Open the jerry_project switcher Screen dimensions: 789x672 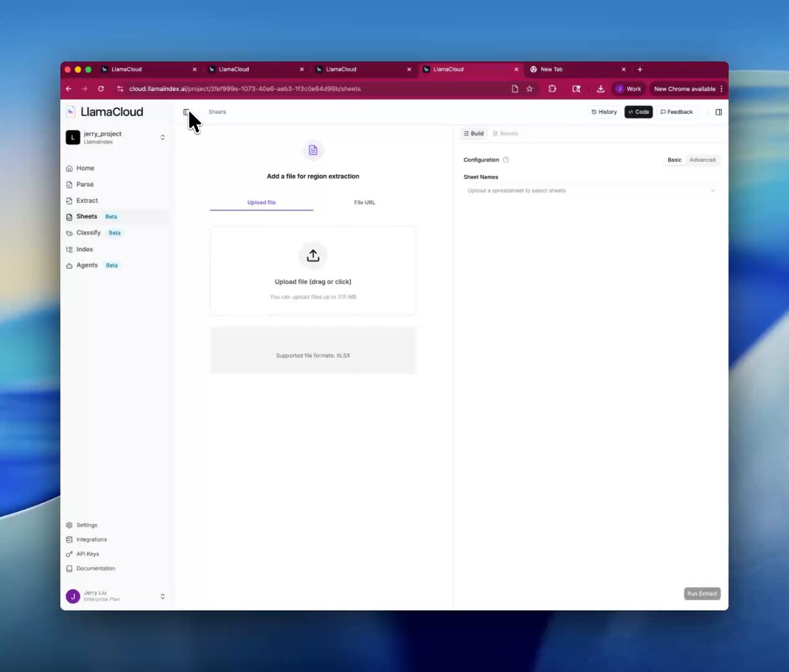pyautogui.click(x=116, y=137)
